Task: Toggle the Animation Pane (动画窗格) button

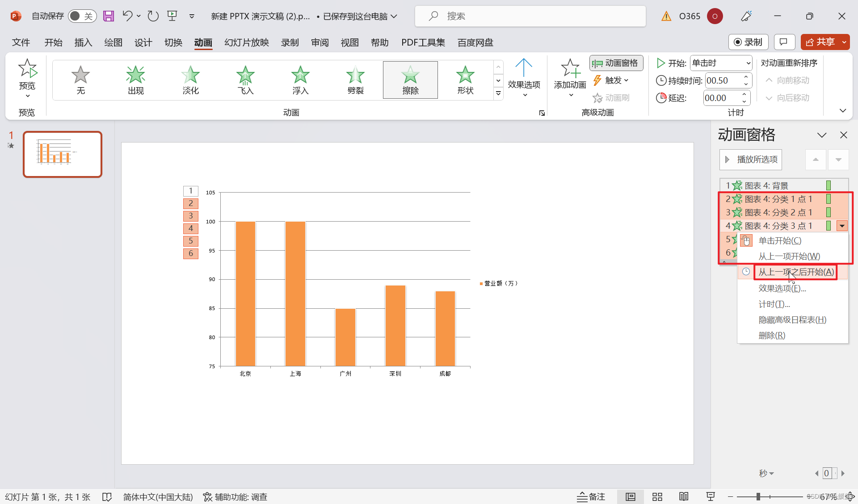Action: [616, 63]
